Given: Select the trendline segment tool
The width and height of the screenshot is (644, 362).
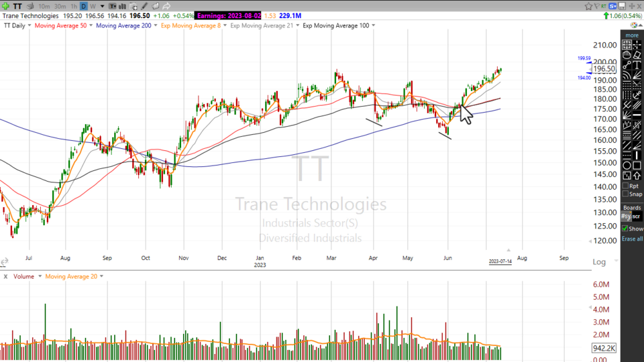Looking at the screenshot, I should tap(627, 65).
